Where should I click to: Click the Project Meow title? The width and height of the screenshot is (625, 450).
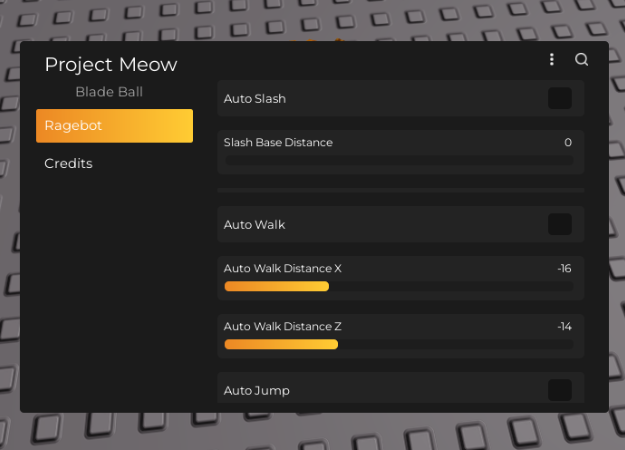click(x=111, y=65)
